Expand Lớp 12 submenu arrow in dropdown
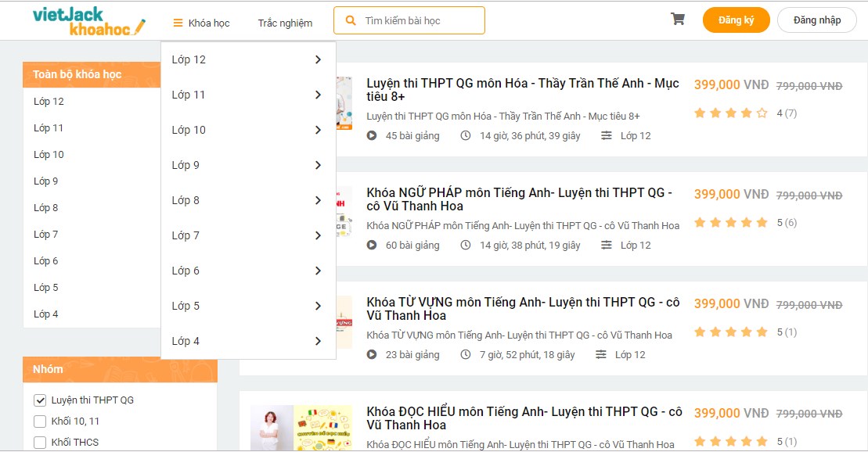The width and height of the screenshot is (868, 452). (x=318, y=59)
